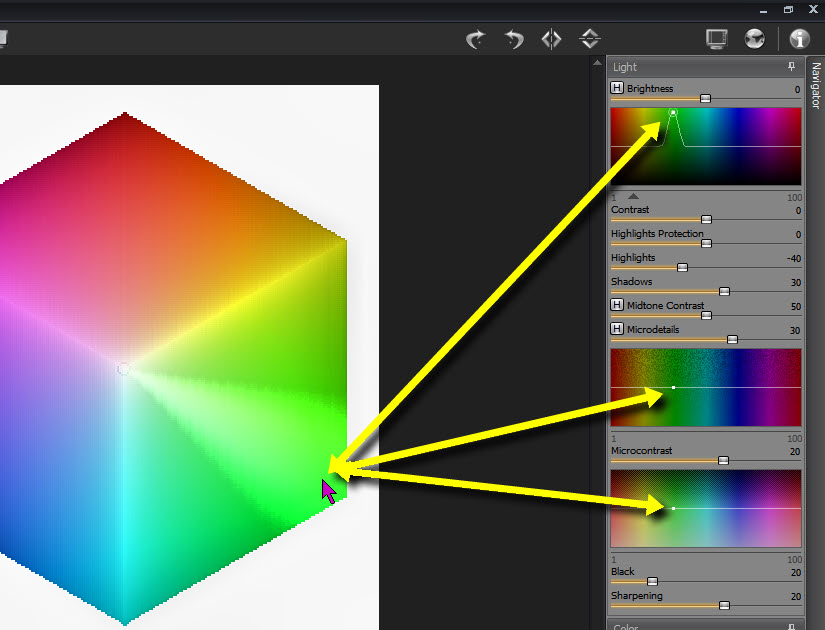Click the control point on microdetails hue graph
825x630 pixels.
[x=673, y=387]
